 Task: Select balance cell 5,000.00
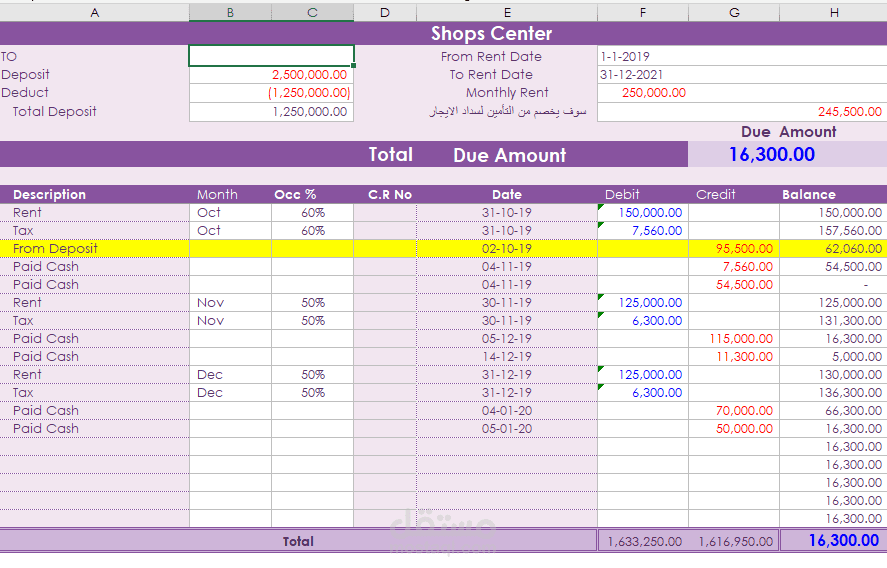tap(833, 356)
